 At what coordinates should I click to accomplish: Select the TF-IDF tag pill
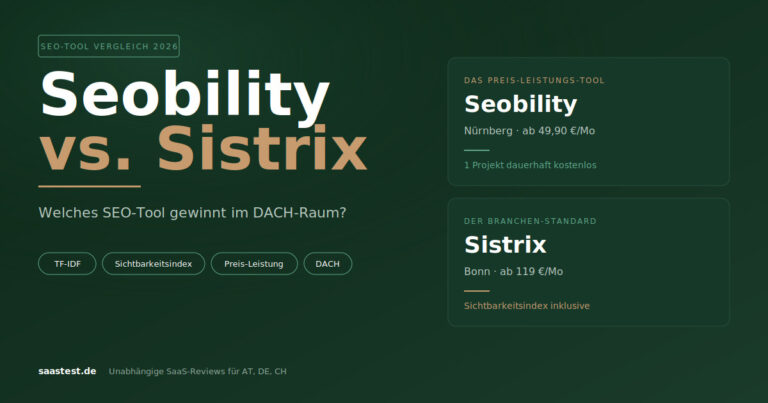point(67,263)
